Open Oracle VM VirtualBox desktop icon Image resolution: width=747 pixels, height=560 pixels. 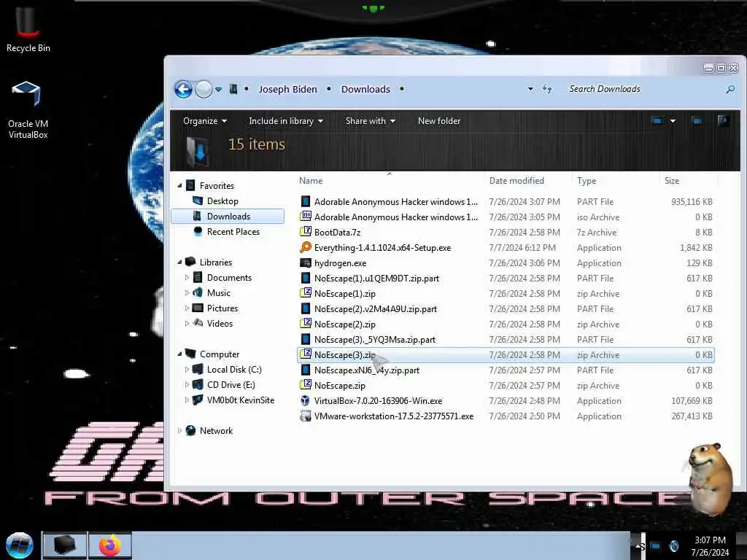pos(28,109)
